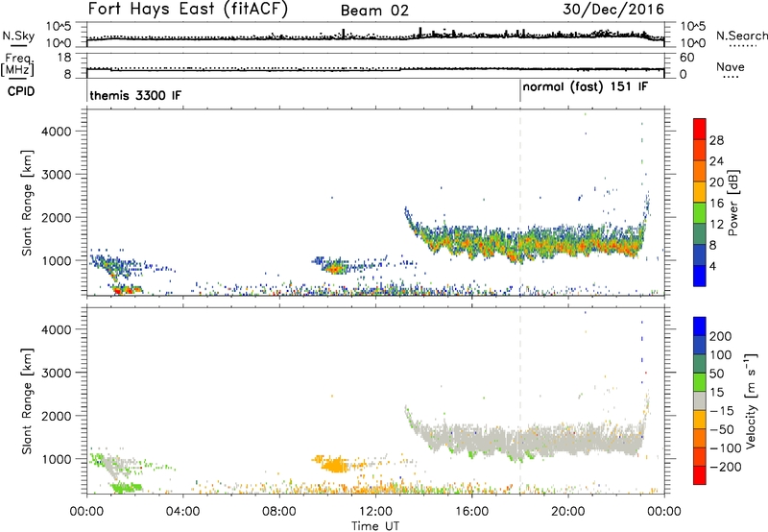
Task: Click the '20:00' time axis tick
Action: (567, 512)
